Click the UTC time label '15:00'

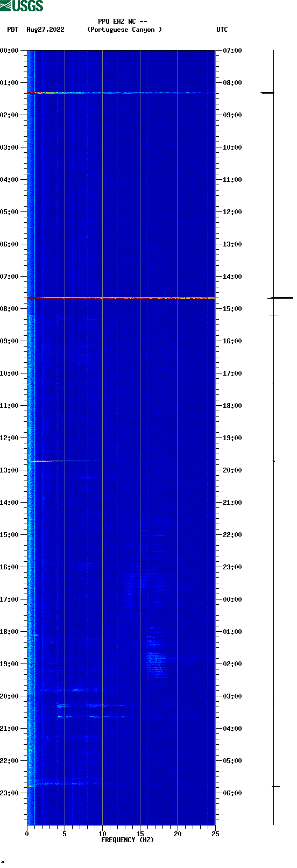(232, 308)
